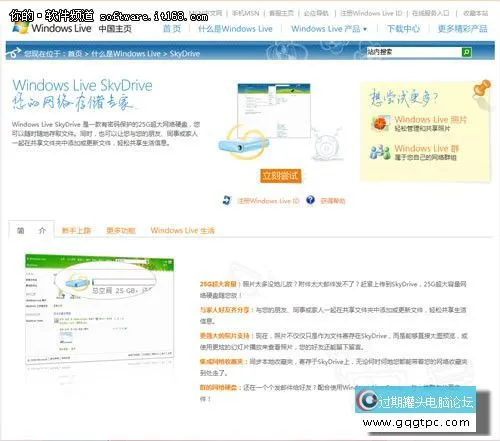Open the Windows Live 照片 link
The height and width of the screenshot is (441, 500).
coord(430,119)
